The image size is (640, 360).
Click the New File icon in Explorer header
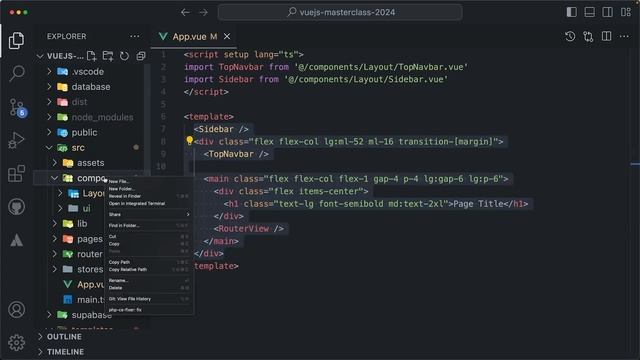click(x=91, y=56)
